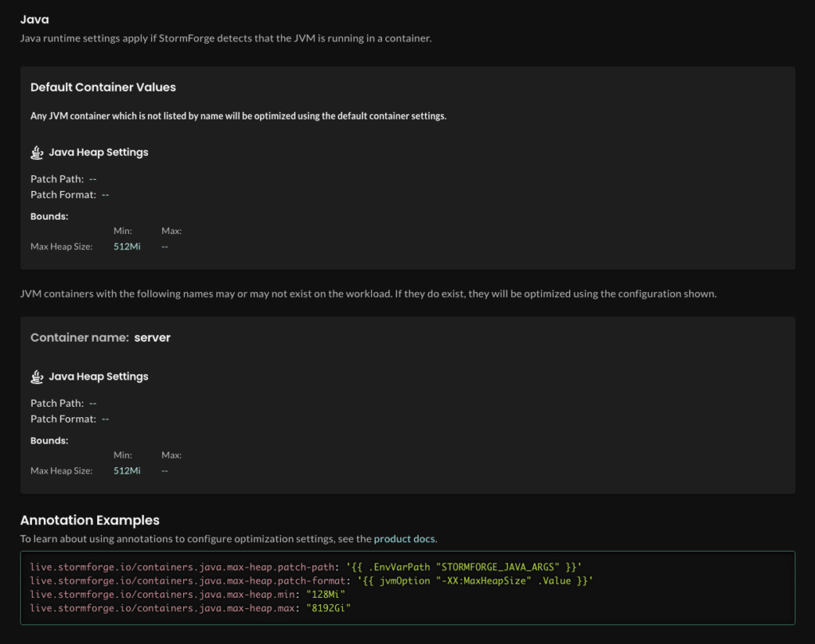The width and height of the screenshot is (815, 644).
Task: Click the max-heap.max "8192Gi" annotation line
Action: point(190,607)
